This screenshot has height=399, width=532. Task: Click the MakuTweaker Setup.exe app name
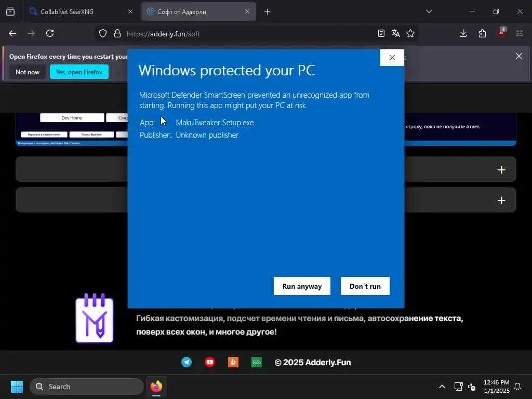click(215, 123)
